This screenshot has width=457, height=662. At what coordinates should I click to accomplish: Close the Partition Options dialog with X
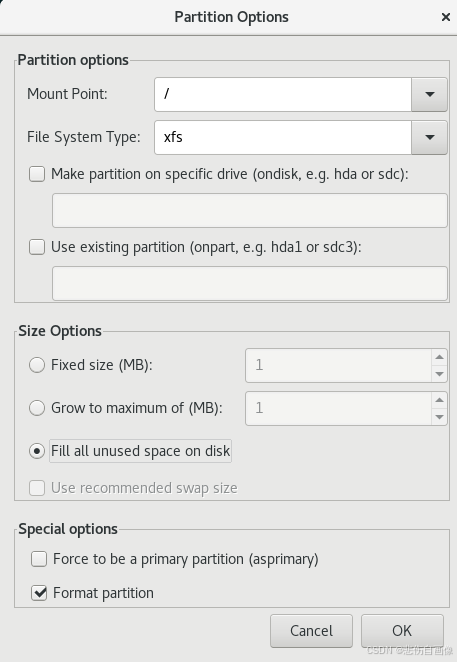pyautogui.click(x=446, y=17)
